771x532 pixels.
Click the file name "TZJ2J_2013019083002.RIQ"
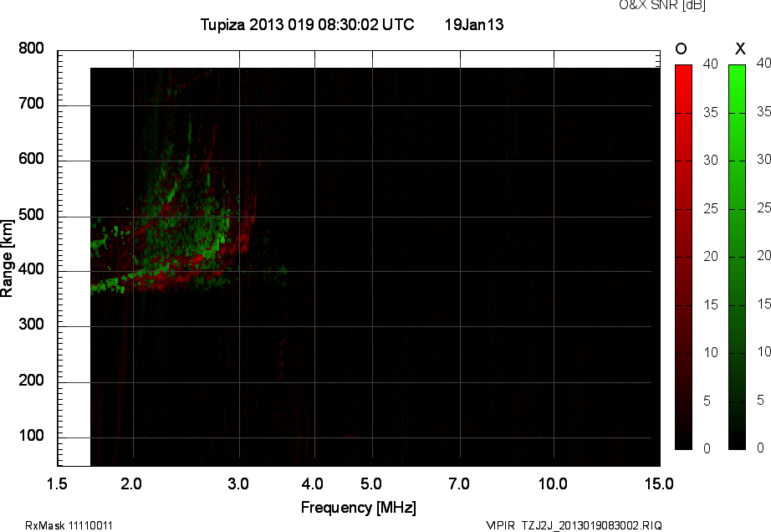592,525
